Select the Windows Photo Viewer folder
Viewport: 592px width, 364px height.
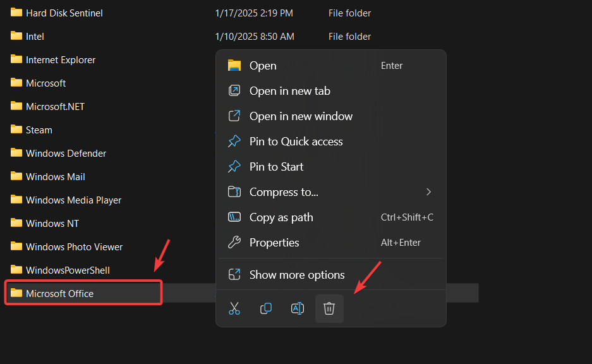coord(74,246)
